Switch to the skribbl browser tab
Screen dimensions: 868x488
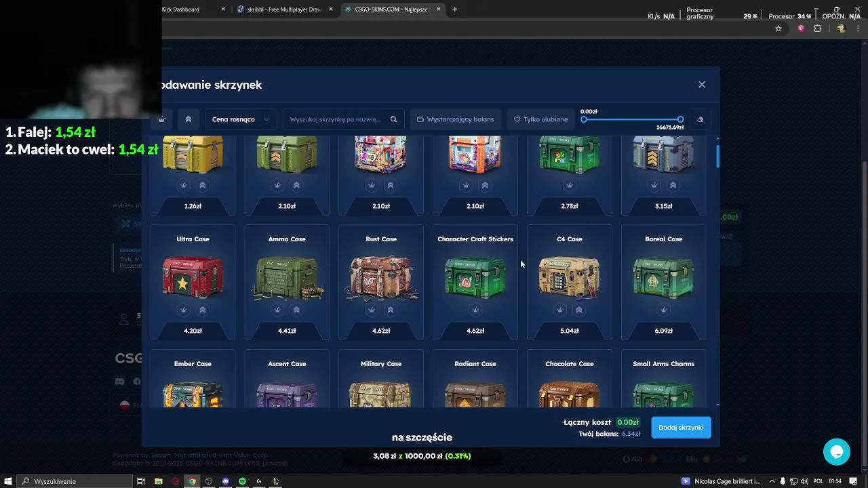[x=284, y=9]
